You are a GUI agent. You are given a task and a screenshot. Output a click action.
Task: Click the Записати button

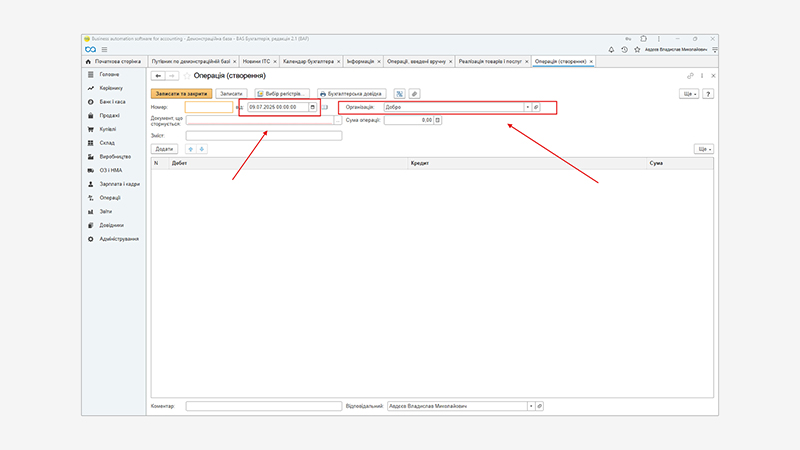coord(231,94)
